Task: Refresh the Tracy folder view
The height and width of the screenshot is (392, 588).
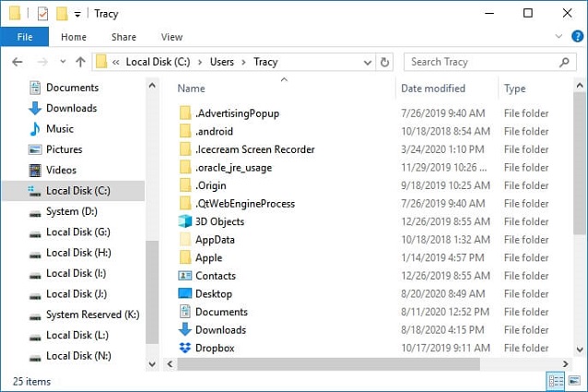Action: [384, 62]
